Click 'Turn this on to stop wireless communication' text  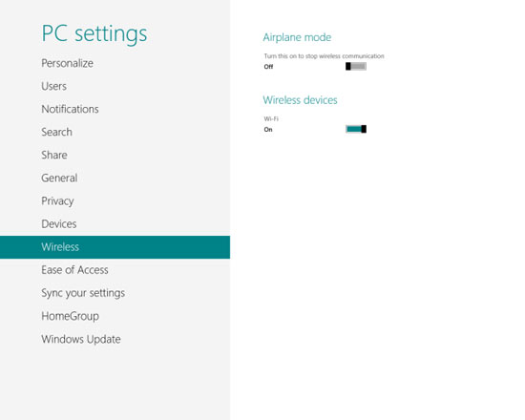(x=324, y=56)
